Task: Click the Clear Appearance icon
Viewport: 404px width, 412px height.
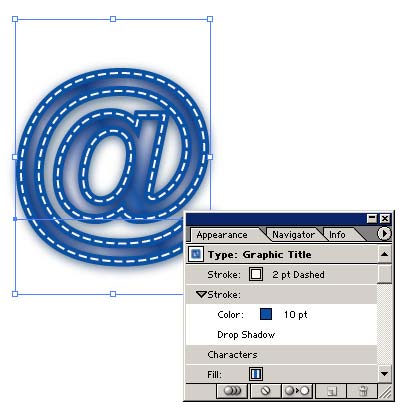Action: click(x=266, y=391)
